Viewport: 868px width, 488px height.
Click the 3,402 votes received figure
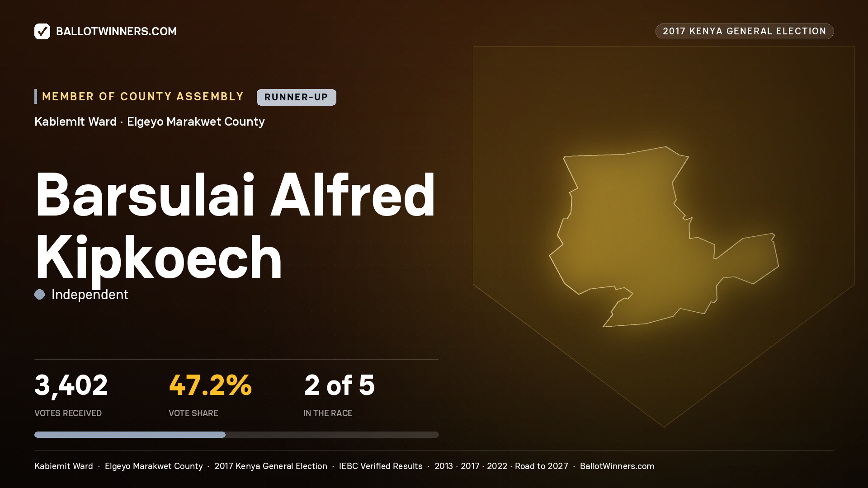[x=71, y=385]
